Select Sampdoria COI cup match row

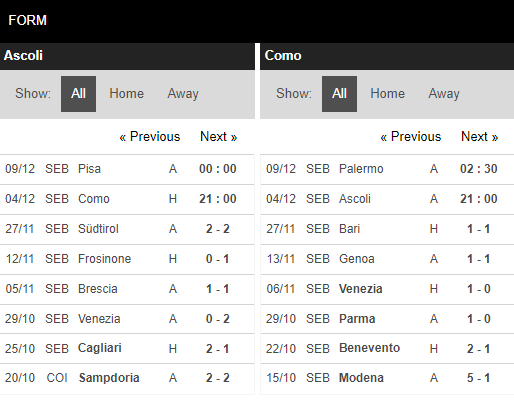click(127, 378)
